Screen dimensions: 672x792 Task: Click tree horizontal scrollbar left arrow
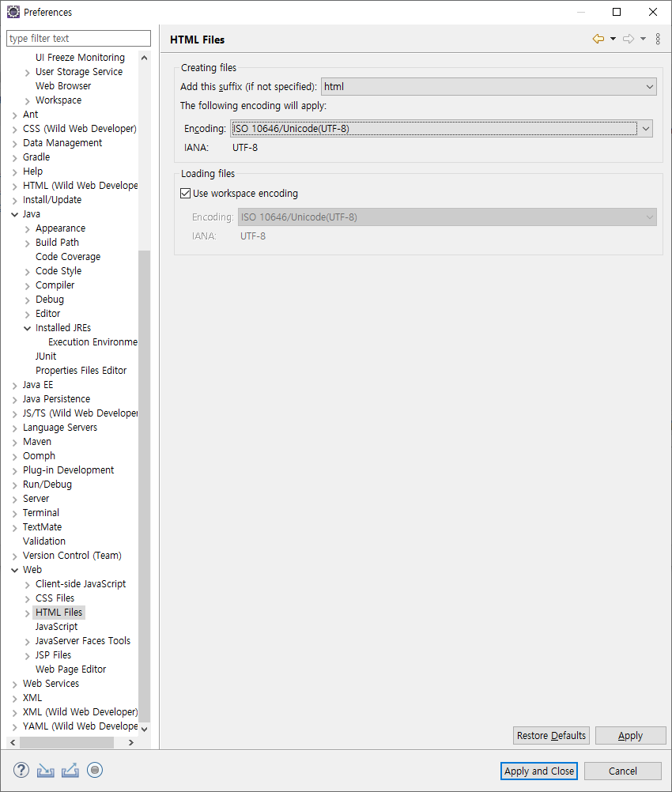coord(13,742)
